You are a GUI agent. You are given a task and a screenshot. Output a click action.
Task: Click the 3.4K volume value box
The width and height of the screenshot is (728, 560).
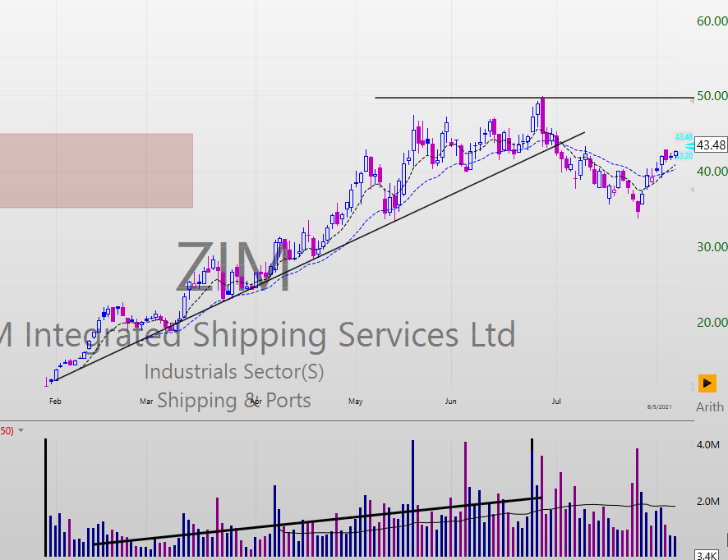pos(706,555)
